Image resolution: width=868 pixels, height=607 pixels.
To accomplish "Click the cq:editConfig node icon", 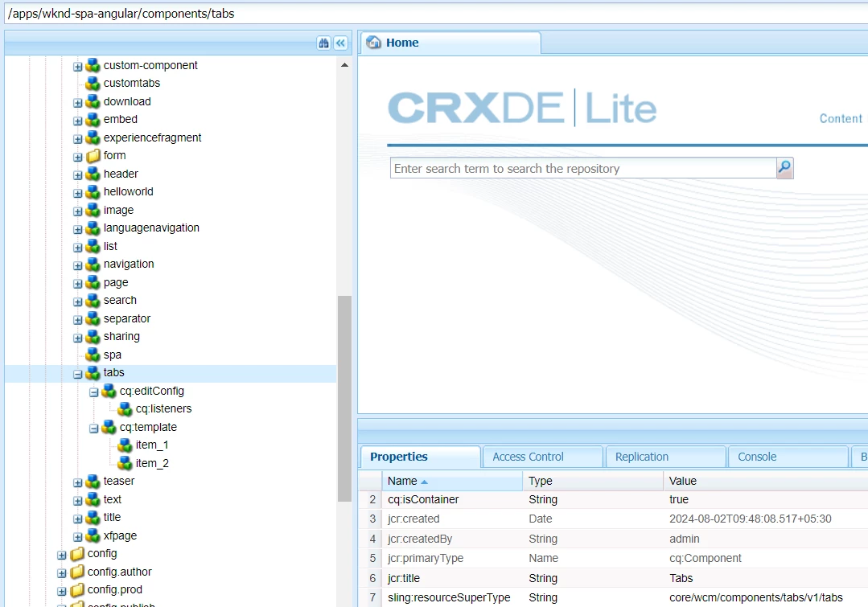I will 109,391.
